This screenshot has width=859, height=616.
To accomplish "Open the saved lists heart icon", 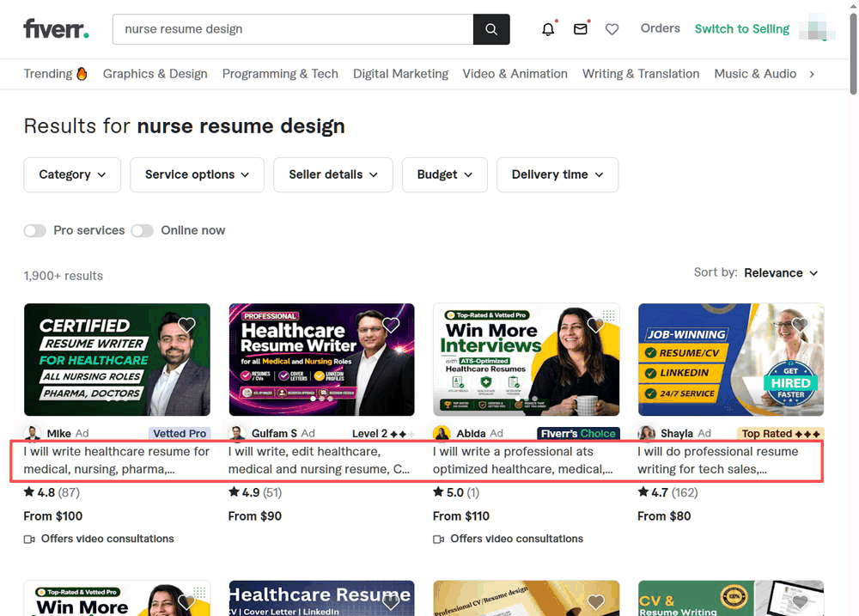I will (x=612, y=29).
